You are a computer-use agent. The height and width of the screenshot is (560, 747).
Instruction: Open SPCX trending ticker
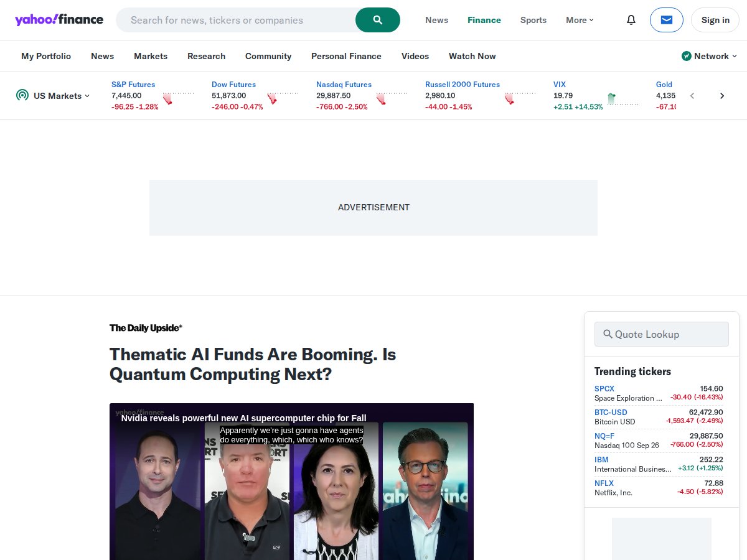(x=604, y=389)
